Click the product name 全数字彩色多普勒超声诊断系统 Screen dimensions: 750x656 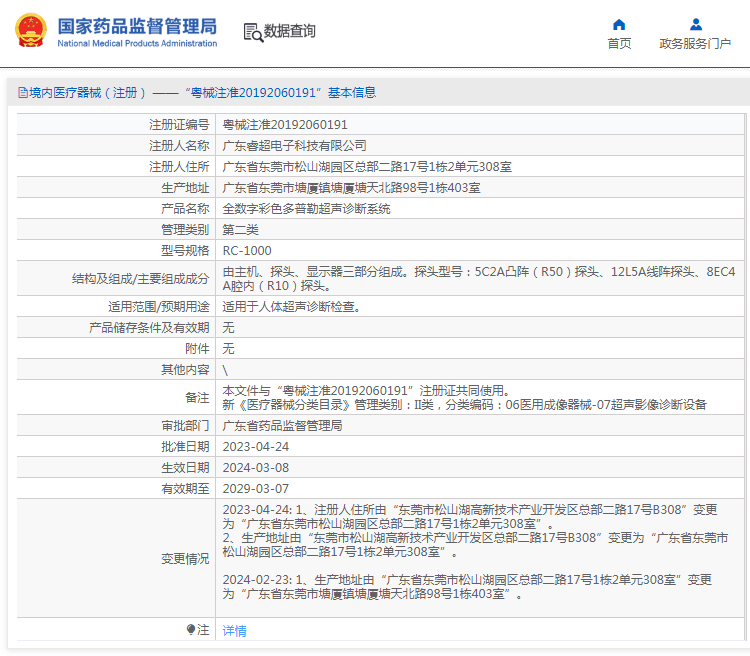click(x=306, y=209)
